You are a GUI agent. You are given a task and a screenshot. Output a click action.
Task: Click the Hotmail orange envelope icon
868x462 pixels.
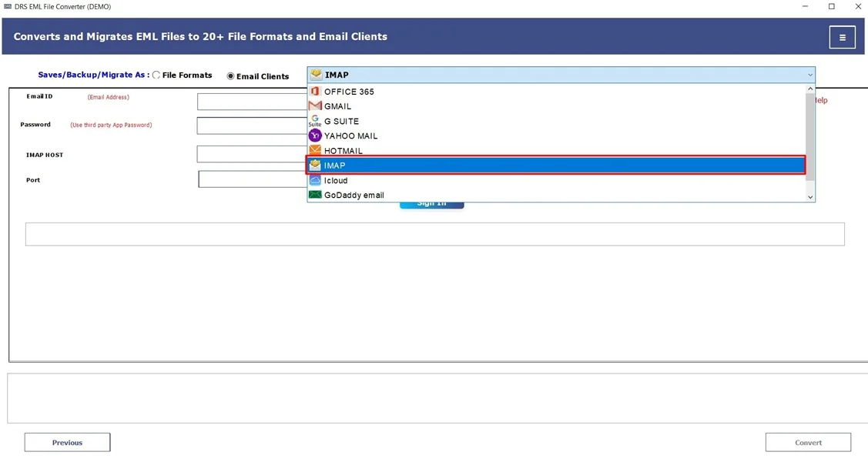click(315, 150)
